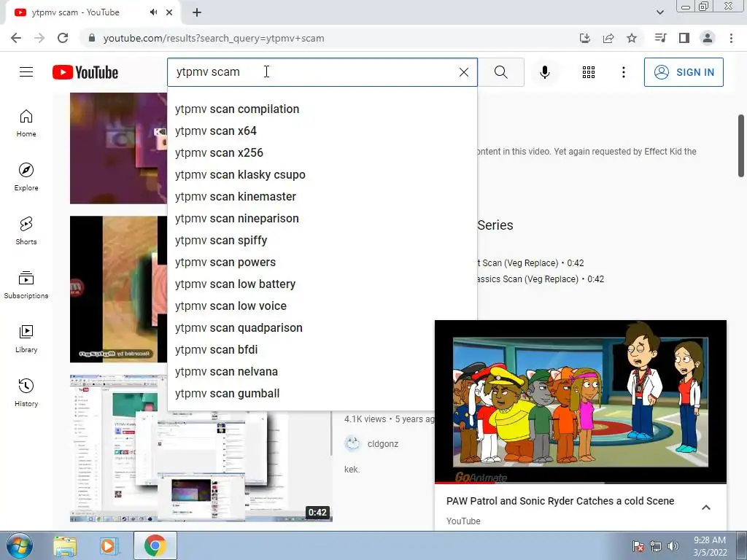
Task: Choose suggestion ytpmv scan low battery
Action: point(322,284)
